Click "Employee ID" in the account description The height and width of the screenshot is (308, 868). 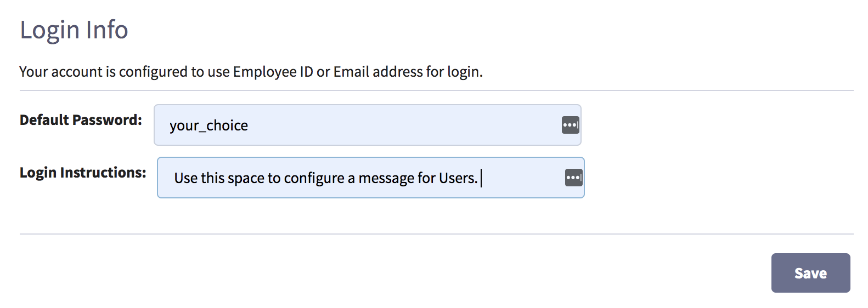point(273,72)
